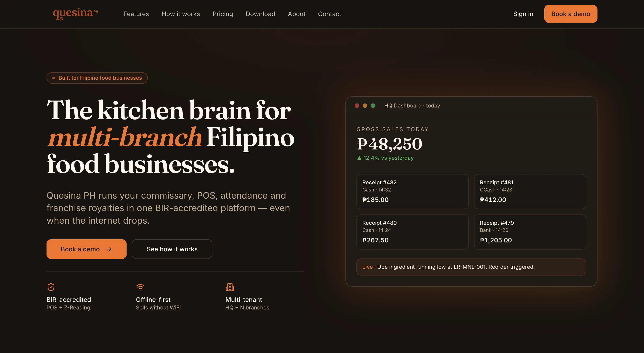Open the Pricing nav item
Viewport: 644px width, 353px height.
point(223,14)
